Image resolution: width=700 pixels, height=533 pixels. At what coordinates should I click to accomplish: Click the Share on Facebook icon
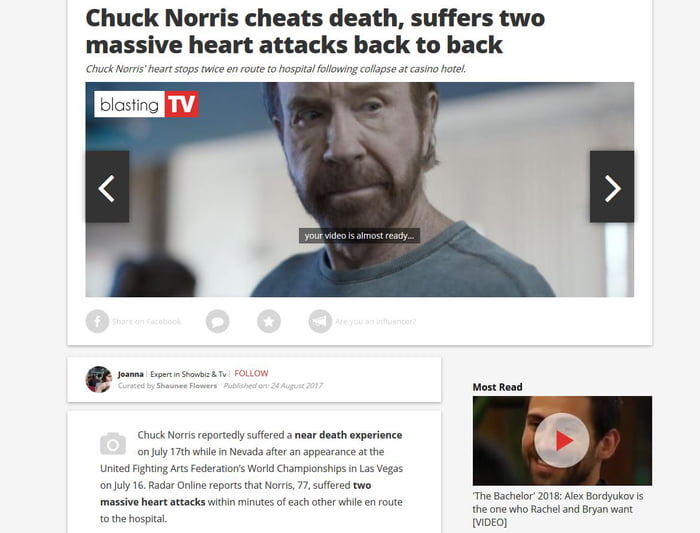click(97, 321)
